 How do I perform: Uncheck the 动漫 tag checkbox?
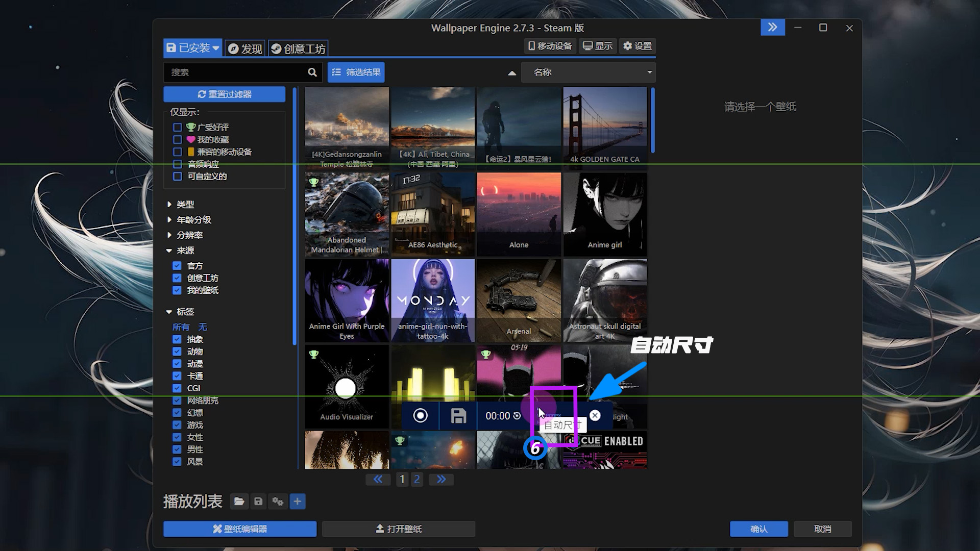(177, 364)
